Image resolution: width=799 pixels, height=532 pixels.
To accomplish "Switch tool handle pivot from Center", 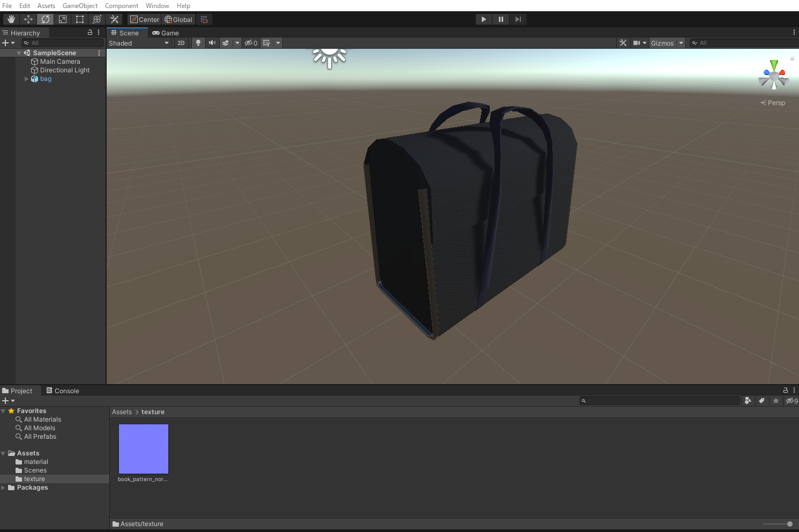I will (x=144, y=19).
